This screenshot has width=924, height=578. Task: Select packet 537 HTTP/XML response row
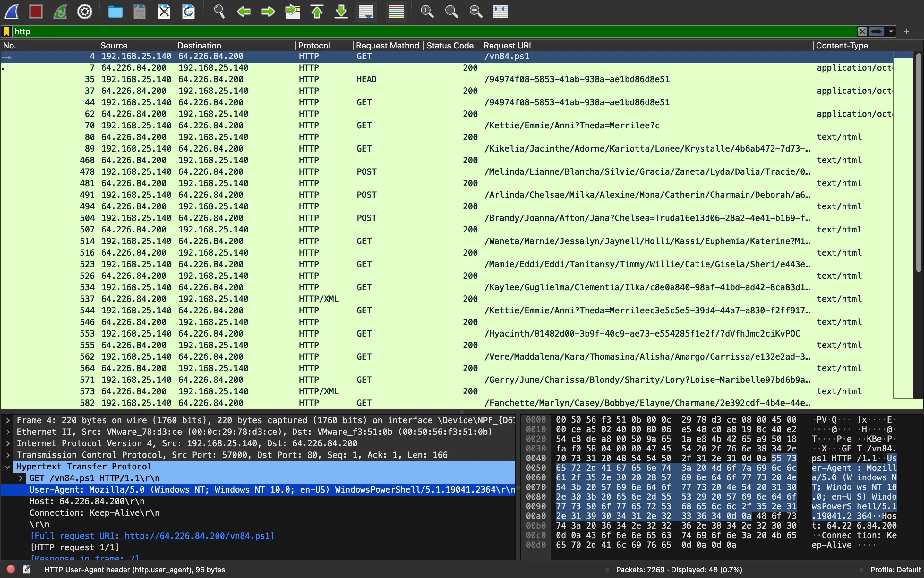click(447, 299)
